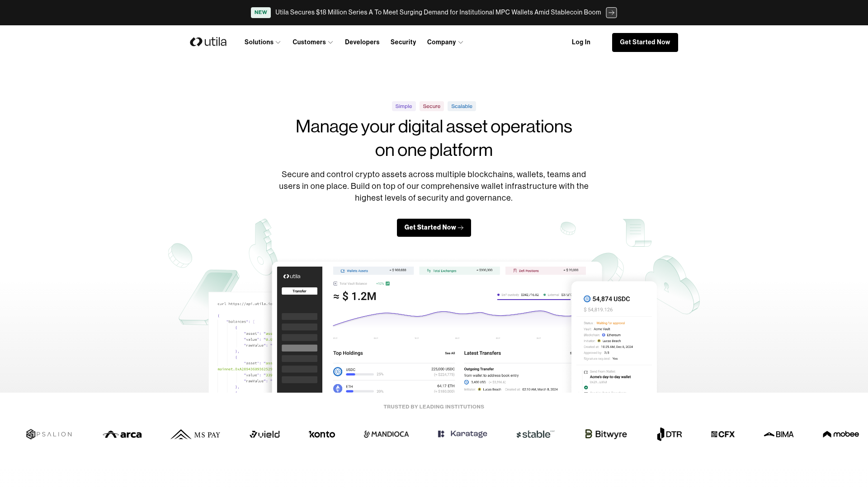Screen dimensions: 868x488
Task: Open the Developers page
Action: (362, 42)
